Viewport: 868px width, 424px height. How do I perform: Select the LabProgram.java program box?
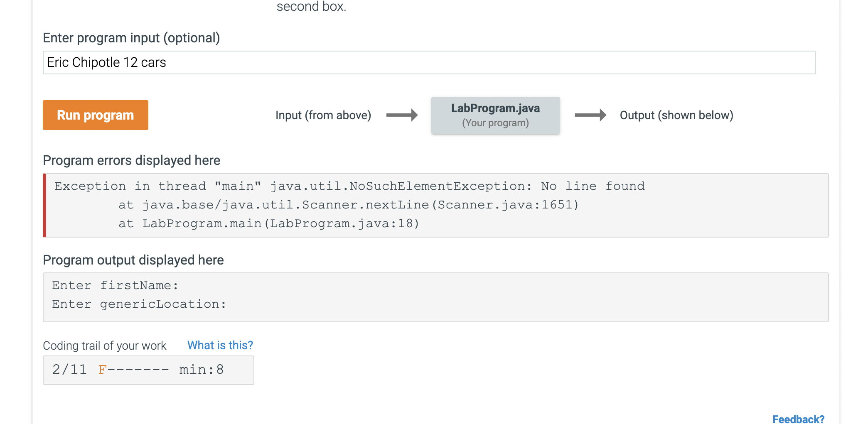point(495,115)
